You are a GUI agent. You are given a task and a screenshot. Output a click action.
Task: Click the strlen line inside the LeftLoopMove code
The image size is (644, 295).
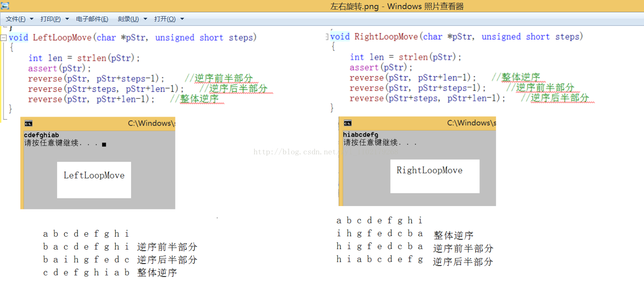click(84, 58)
